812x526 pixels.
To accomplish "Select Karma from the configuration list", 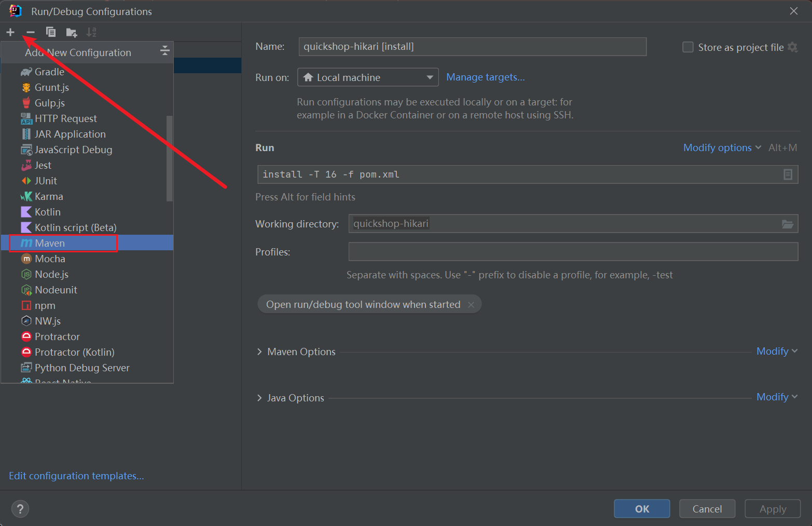I will point(87,196).
